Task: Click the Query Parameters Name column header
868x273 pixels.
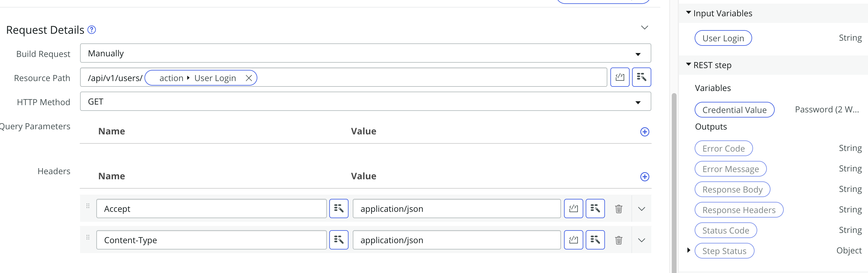Action: [x=112, y=131]
